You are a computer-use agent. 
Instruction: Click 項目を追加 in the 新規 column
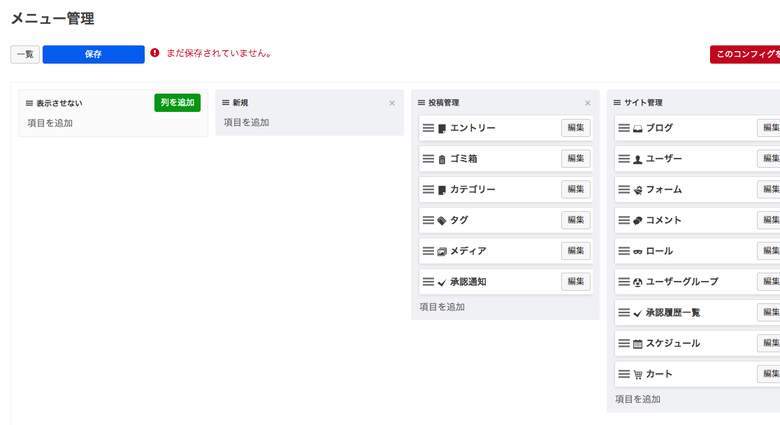click(246, 123)
